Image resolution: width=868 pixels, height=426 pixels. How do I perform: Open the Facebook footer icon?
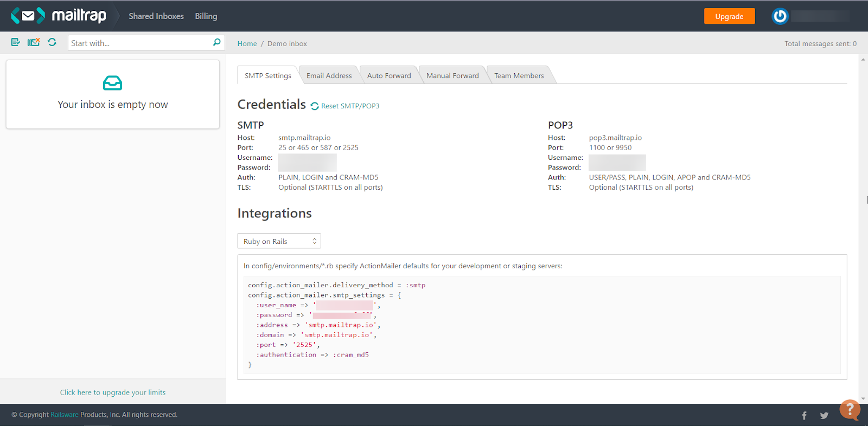click(805, 416)
